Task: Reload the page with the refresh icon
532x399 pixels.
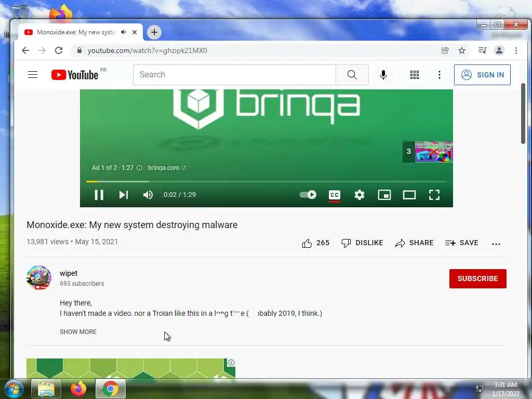Action: coord(59,50)
